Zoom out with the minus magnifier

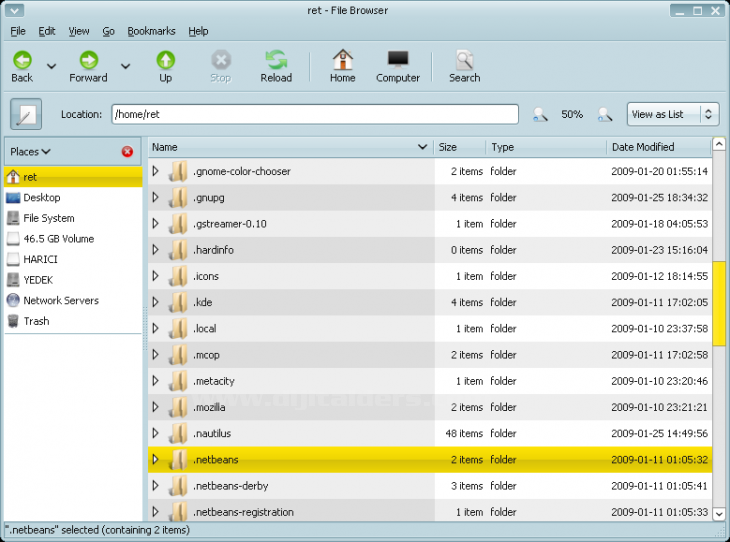click(x=540, y=115)
